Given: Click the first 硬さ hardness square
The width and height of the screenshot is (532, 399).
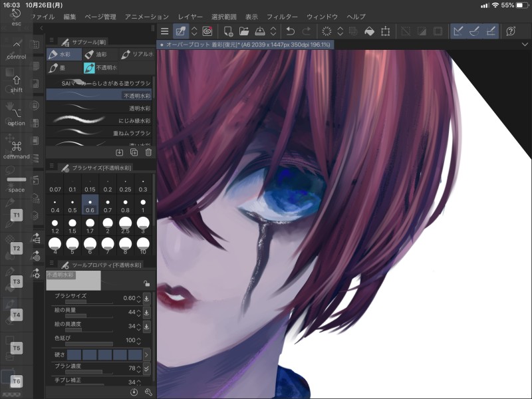Looking at the screenshot, I should (74, 355).
